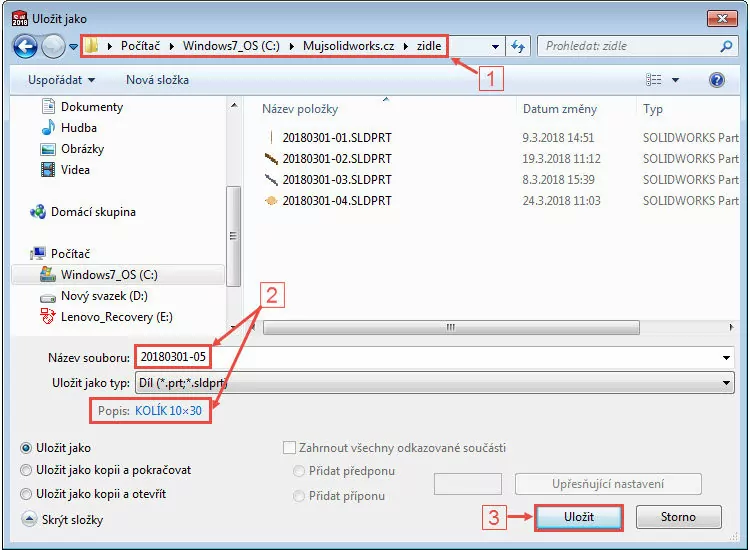Click the Videa film icon
Screen dimensions: 750x550
pyautogui.click(x=48, y=170)
